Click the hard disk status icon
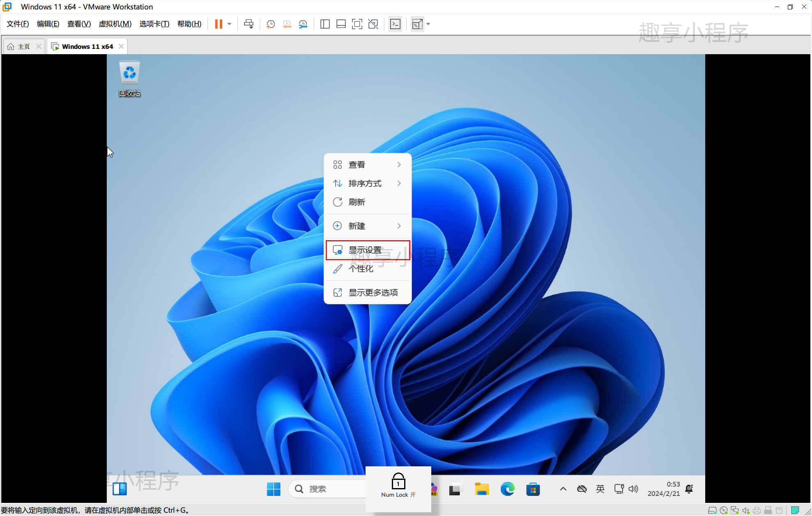Image resolution: width=812 pixels, height=516 pixels. pyautogui.click(x=713, y=511)
